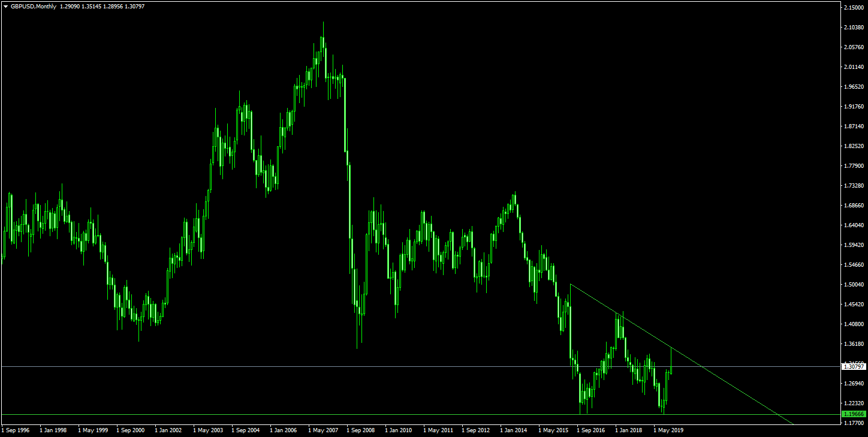Click the 1 May 2007 date label
Screen dimensions: 868x437
[323, 430]
